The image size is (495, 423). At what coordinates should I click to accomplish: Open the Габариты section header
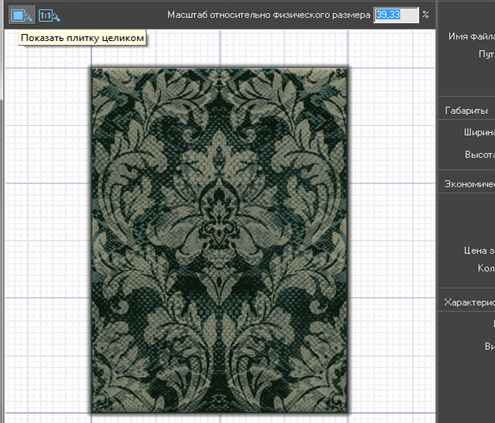[x=467, y=111]
